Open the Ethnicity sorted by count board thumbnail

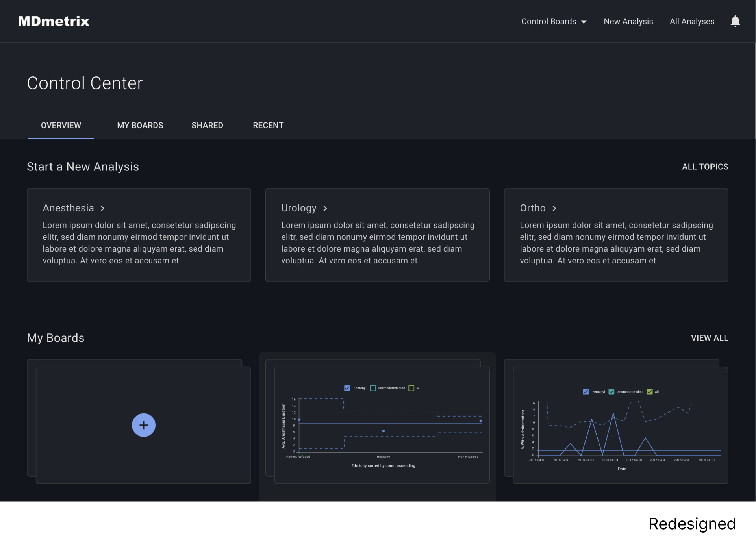(382, 425)
